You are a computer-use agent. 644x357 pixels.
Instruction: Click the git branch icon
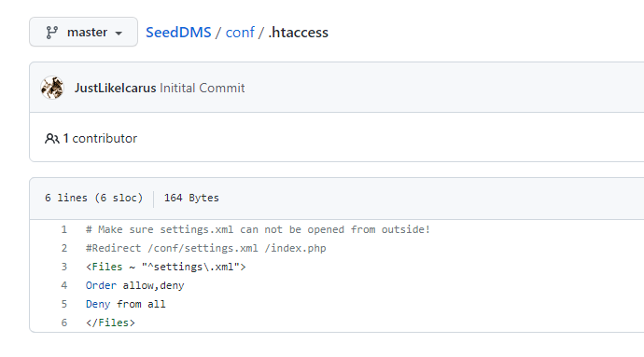tap(51, 33)
